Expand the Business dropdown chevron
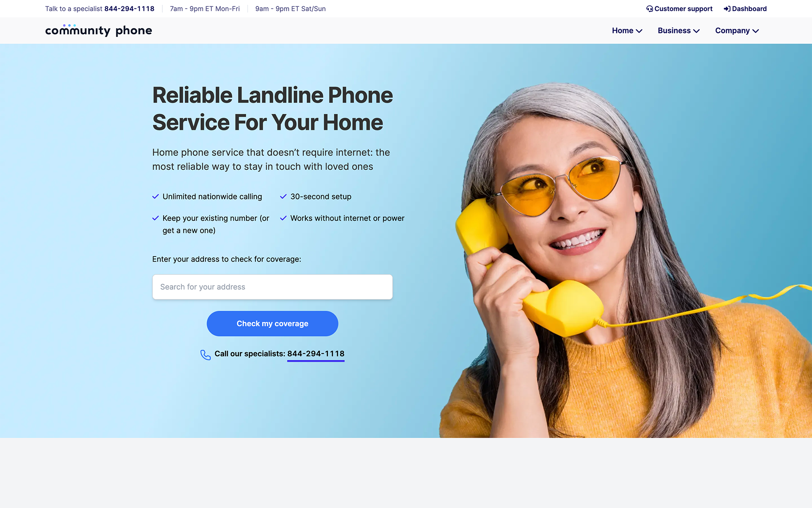The height and width of the screenshot is (508, 812). click(x=697, y=31)
